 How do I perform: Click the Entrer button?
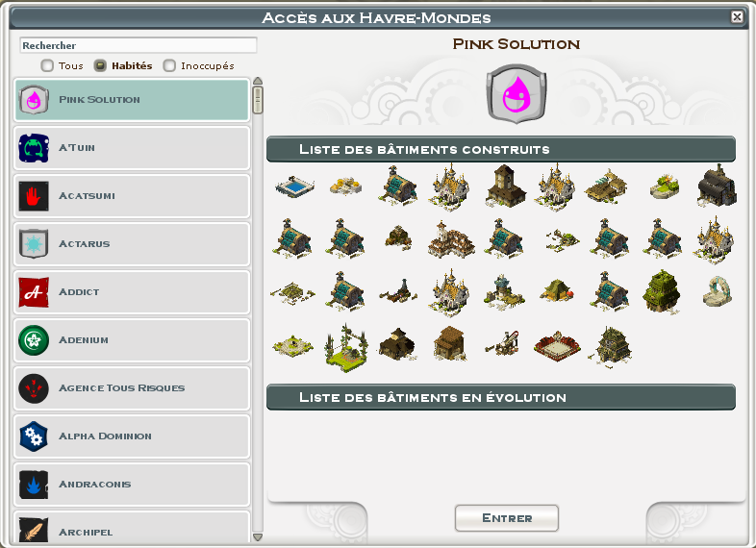[x=507, y=518]
